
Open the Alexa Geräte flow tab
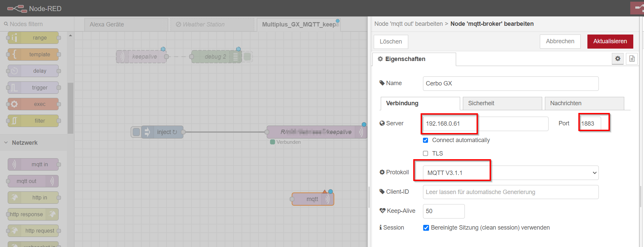click(126, 24)
